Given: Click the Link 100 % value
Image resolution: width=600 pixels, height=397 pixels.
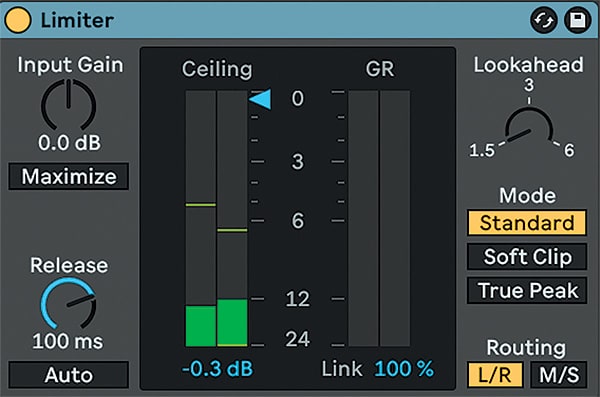Looking at the screenshot, I should tap(404, 369).
